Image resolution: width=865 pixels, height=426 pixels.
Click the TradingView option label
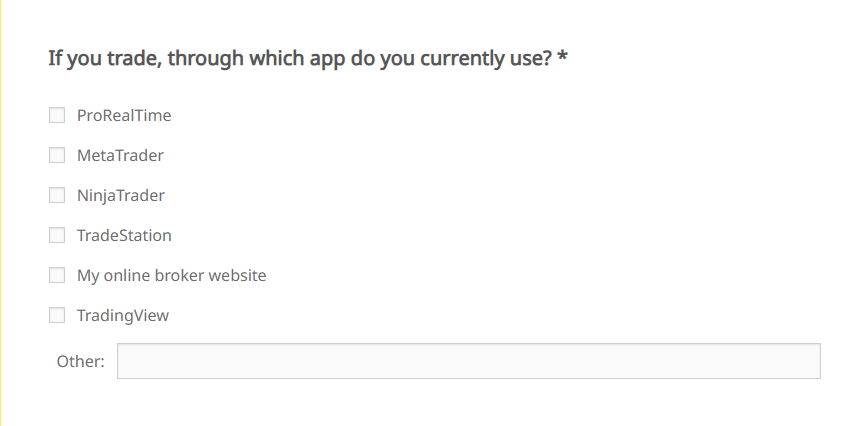(123, 316)
